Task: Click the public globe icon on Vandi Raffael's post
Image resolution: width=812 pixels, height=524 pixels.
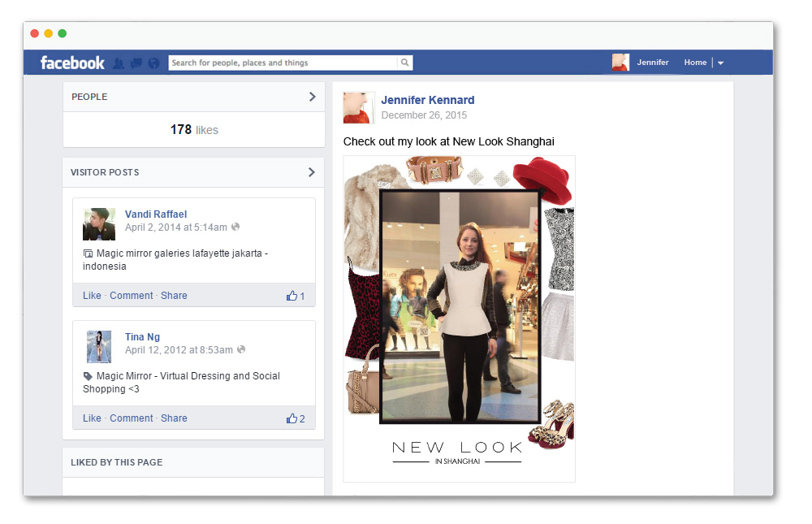Action: [235, 227]
